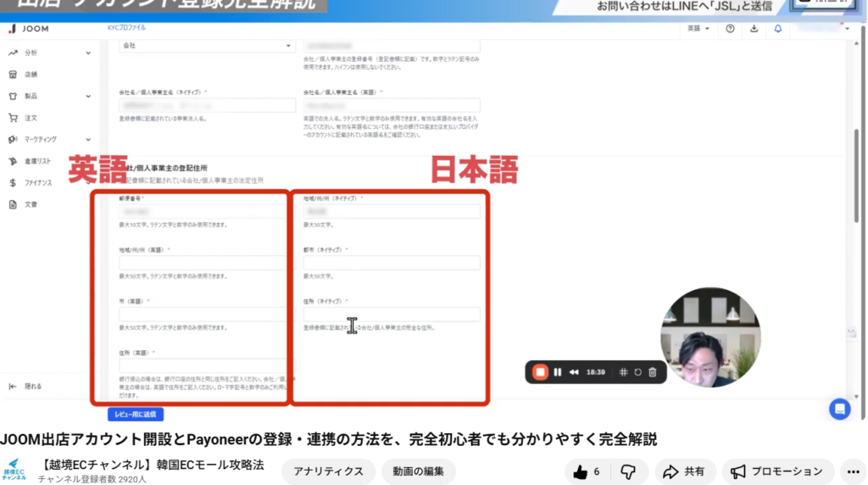Delete the recording with trash icon
Image resolution: width=868 pixels, height=485 pixels.
[x=652, y=371]
